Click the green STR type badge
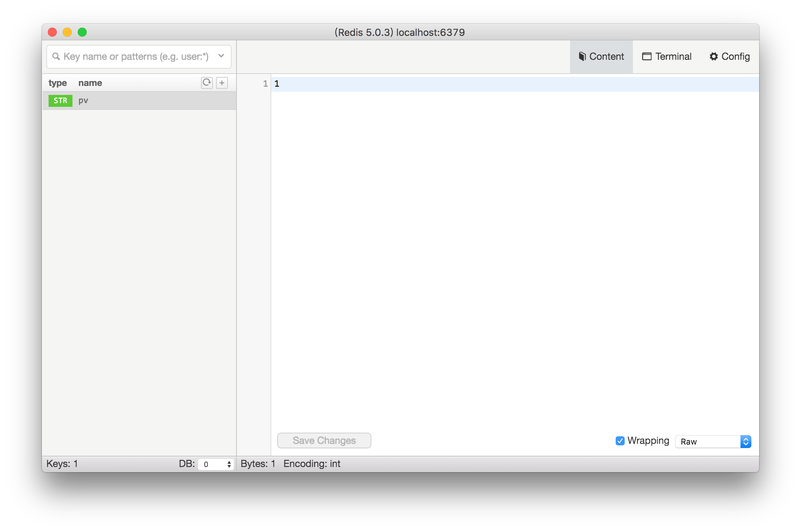Viewport: 801px width, 532px height. (x=60, y=100)
